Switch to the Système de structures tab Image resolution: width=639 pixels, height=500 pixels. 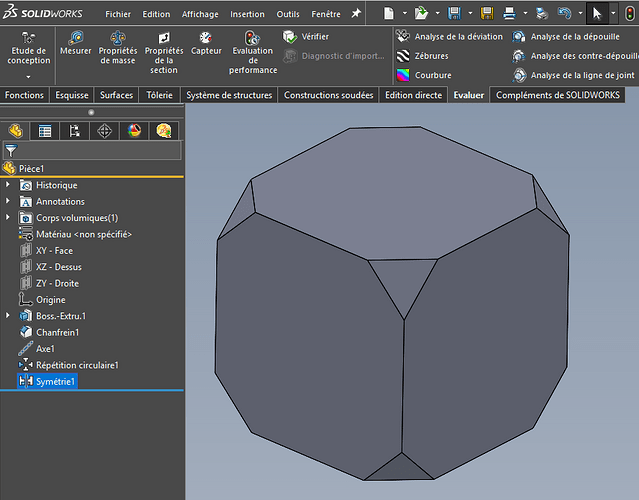pos(229,95)
